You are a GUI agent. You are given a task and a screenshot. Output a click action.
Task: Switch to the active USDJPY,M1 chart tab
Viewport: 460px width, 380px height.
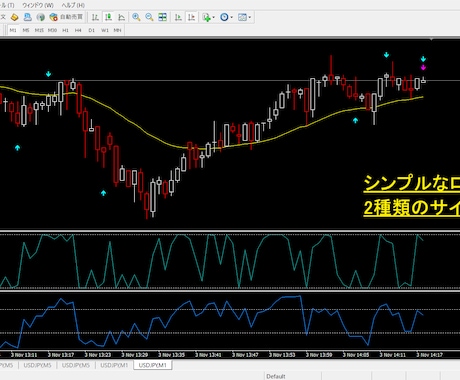point(153,365)
